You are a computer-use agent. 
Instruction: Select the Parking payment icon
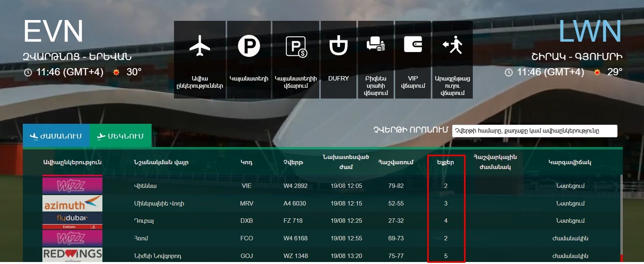[x=296, y=46]
